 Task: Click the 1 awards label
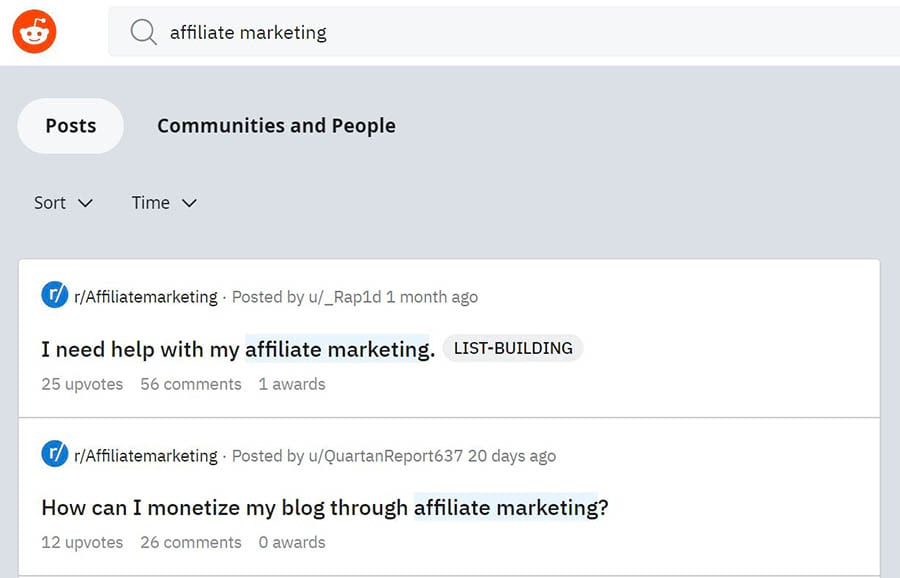click(x=292, y=384)
